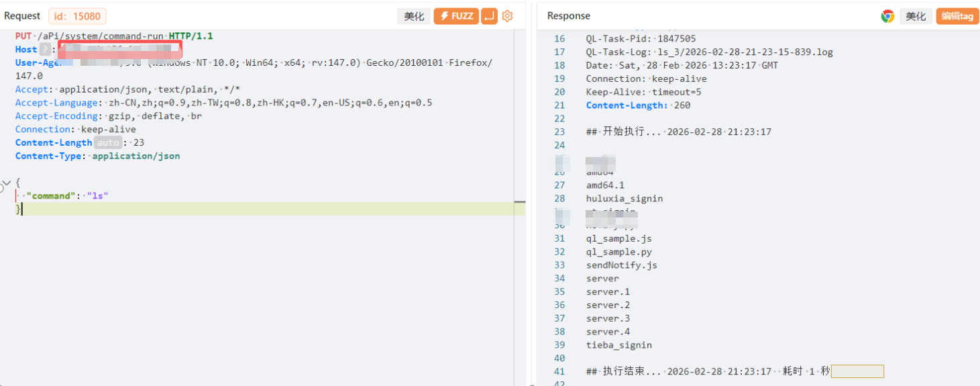This screenshot has width=980, height=386.
Task: Click the 编辑tag button
Action: pos(957,16)
